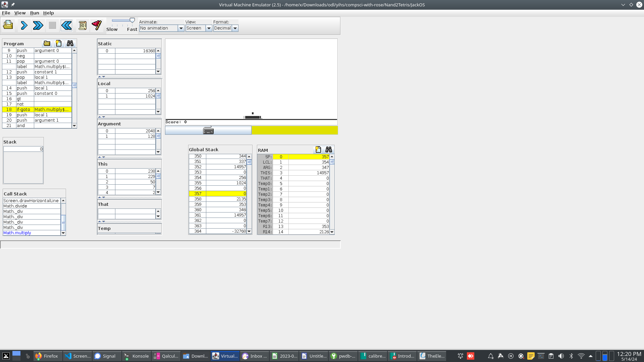The height and width of the screenshot is (362, 644).
Task: Click the binoculars search icon in Program panel
Action: pos(70,43)
